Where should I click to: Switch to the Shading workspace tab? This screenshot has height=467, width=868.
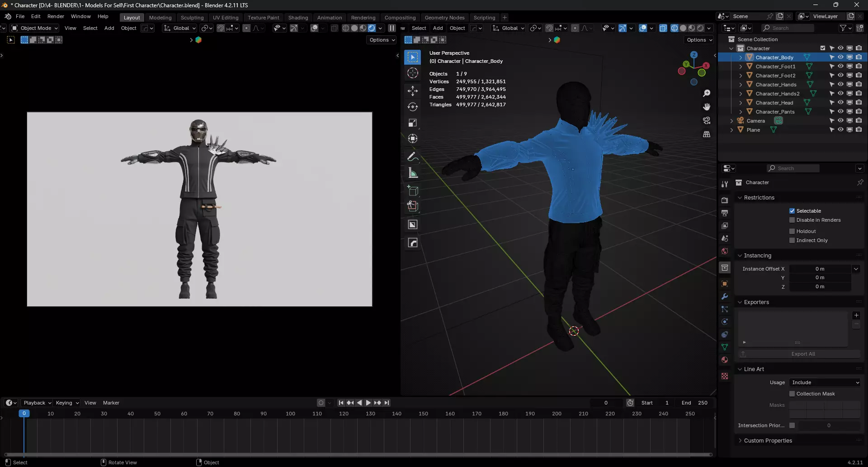click(x=298, y=18)
